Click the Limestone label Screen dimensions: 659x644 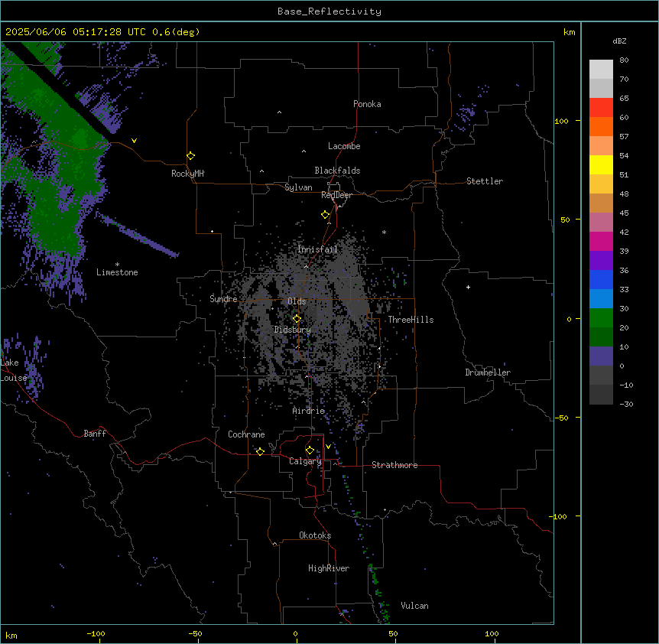[x=117, y=272]
